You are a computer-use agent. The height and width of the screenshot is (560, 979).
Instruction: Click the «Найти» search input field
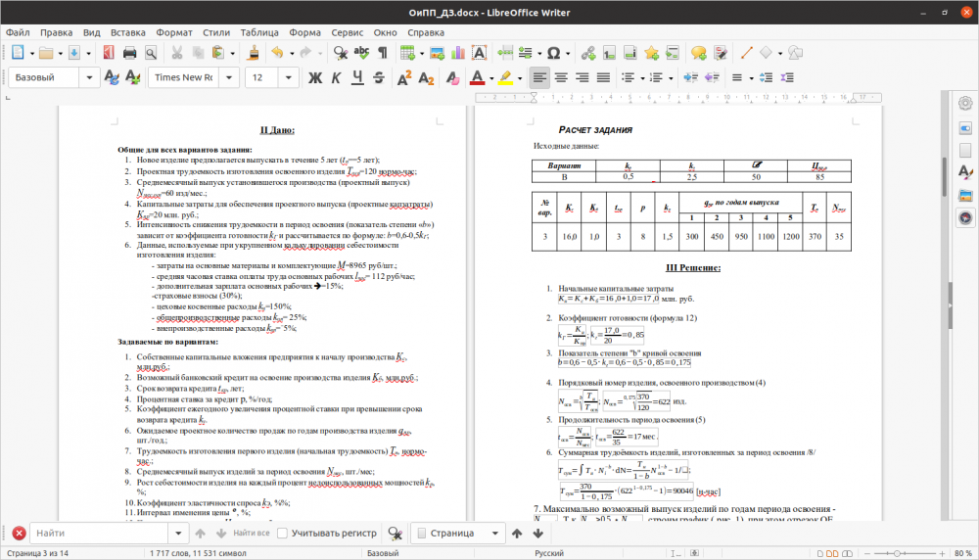[x=98, y=534]
